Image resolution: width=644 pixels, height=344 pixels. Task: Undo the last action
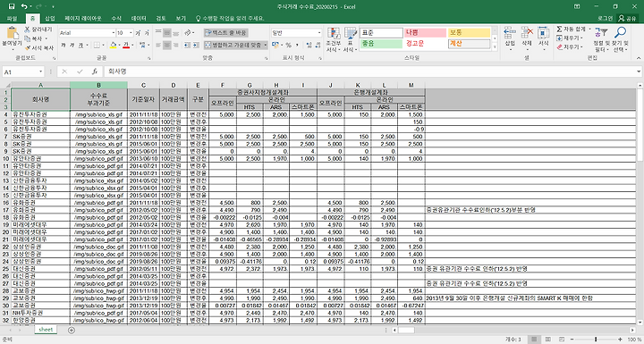click(x=23, y=6)
